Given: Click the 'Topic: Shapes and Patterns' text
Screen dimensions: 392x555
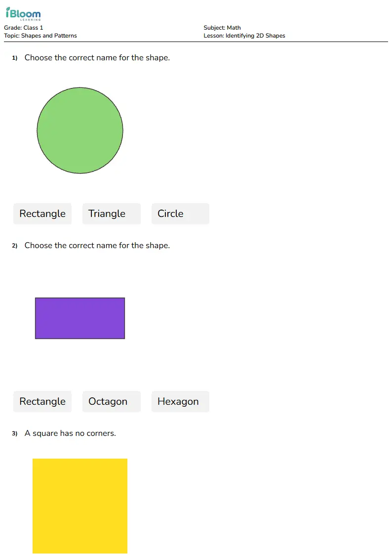Looking at the screenshot, I should point(40,36).
